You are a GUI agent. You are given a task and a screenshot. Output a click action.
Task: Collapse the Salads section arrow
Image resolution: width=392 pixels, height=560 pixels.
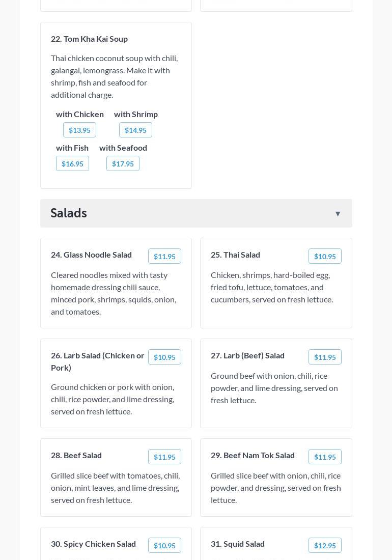338,214
